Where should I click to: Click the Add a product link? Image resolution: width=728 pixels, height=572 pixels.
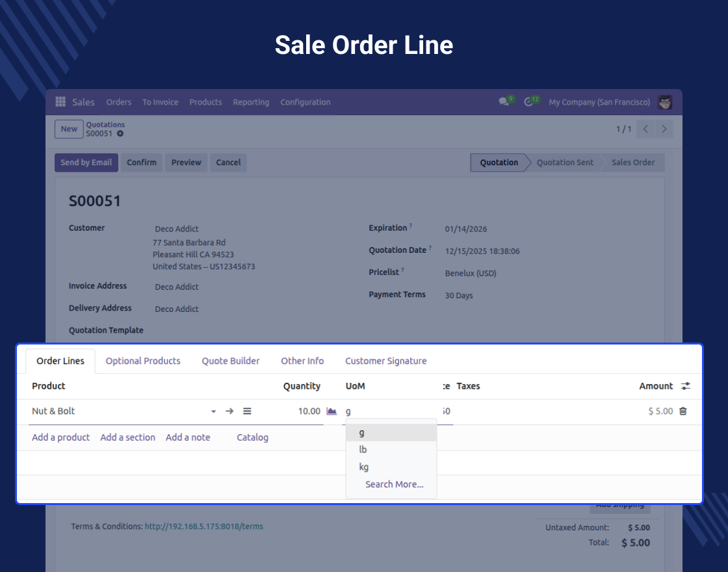[61, 437]
